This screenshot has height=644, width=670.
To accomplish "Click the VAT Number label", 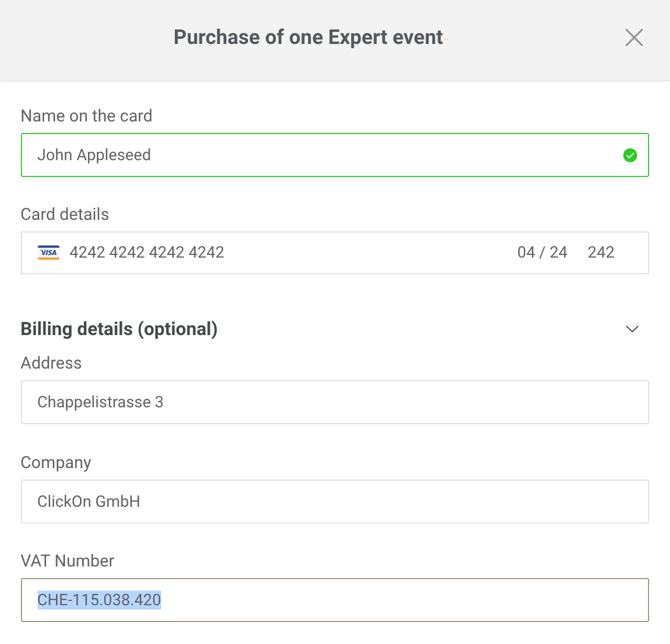I will pos(68,561).
